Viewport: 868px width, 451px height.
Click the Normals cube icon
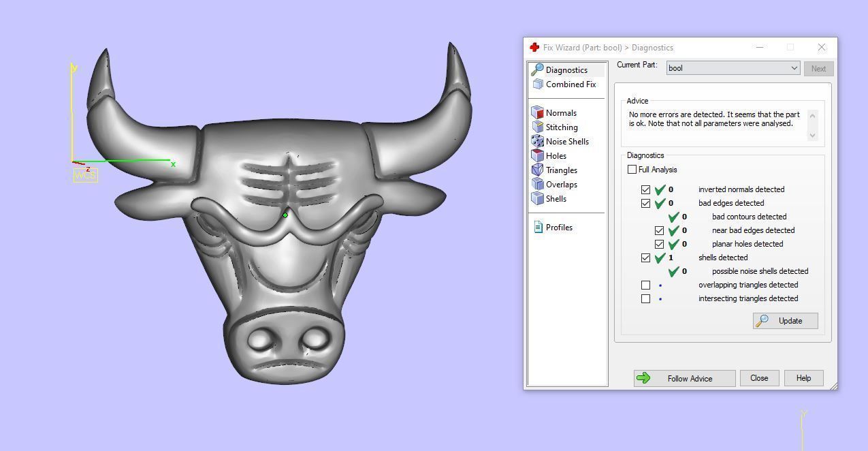537,113
